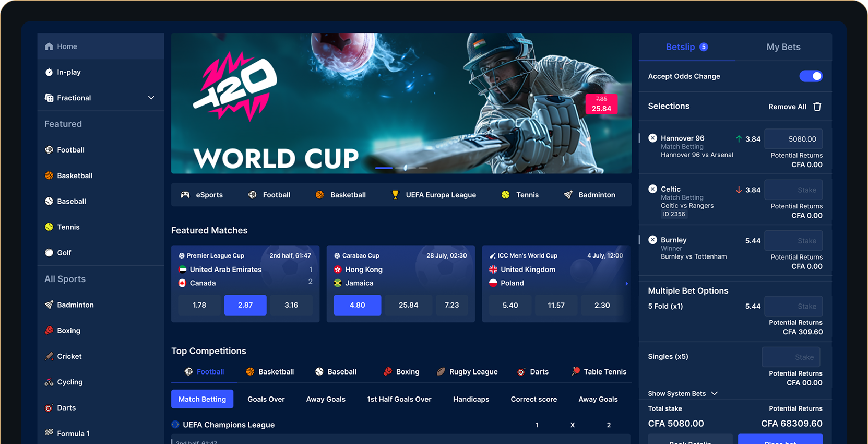Remove Hannover 96 selection with X icon

pyautogui.click(x=652, y=138)
